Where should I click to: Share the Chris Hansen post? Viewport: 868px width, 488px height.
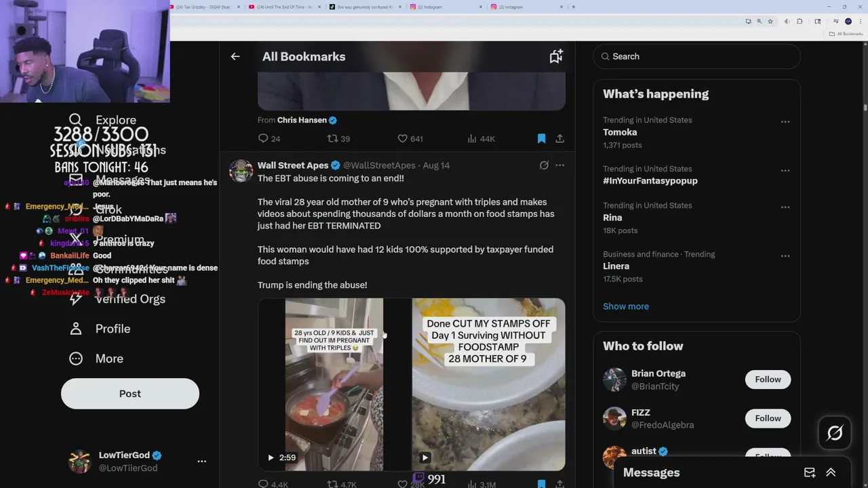pos(559,138)
